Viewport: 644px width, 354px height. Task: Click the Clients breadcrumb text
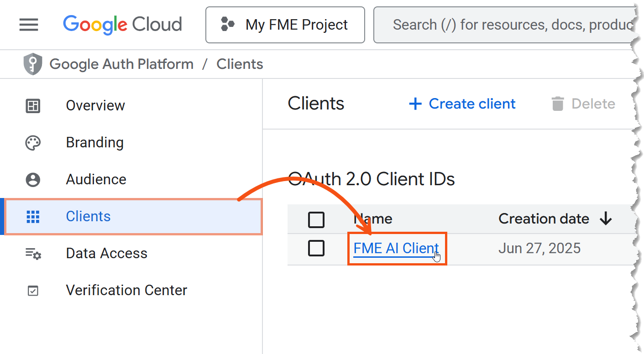pyautogui.click(x=240, y=64)
